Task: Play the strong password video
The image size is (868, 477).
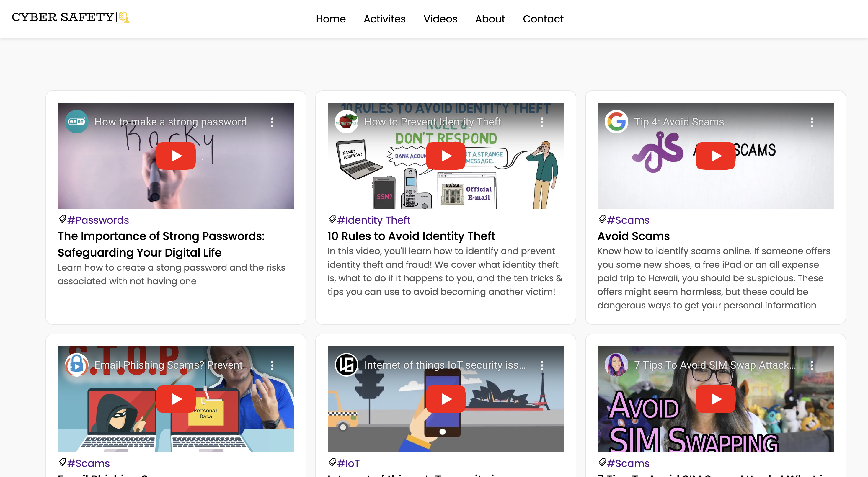Action: [176, 156]
